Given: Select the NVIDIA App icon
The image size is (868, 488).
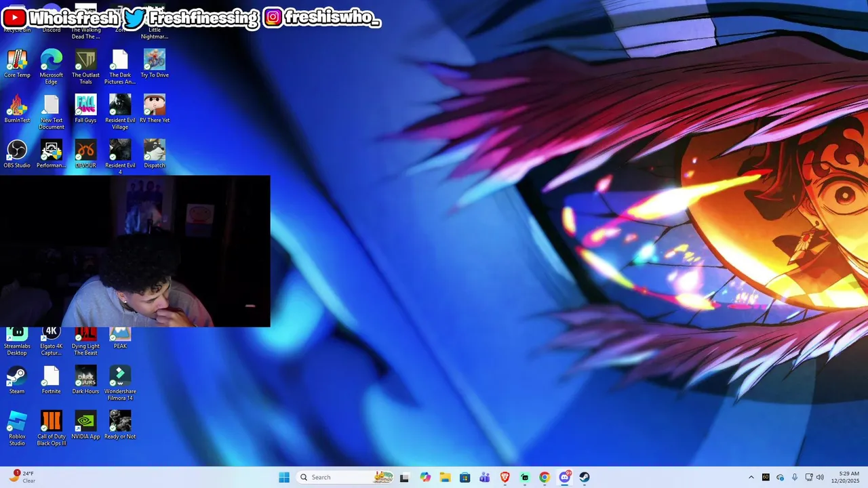Looking at the screenshot, I should point(85,426).
